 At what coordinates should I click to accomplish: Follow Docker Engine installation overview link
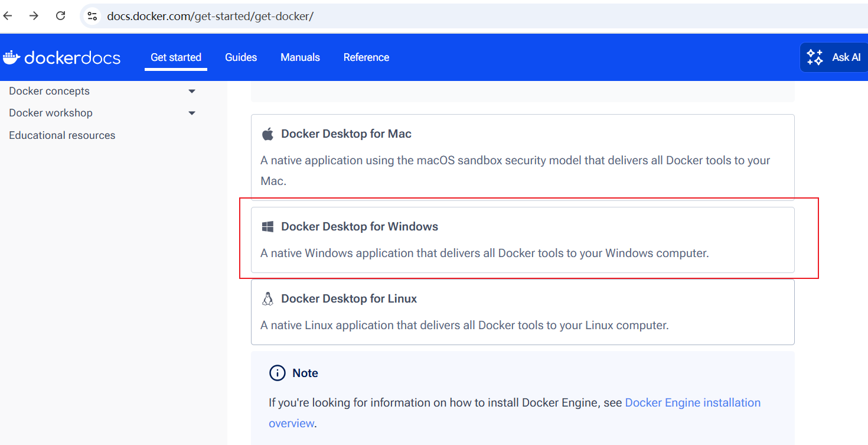514,412
